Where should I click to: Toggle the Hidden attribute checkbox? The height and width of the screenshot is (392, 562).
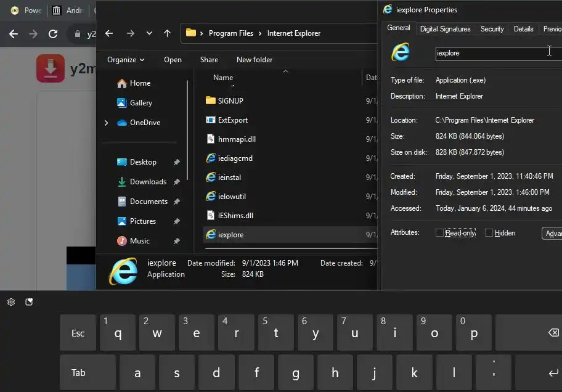[x=489, y=233]
